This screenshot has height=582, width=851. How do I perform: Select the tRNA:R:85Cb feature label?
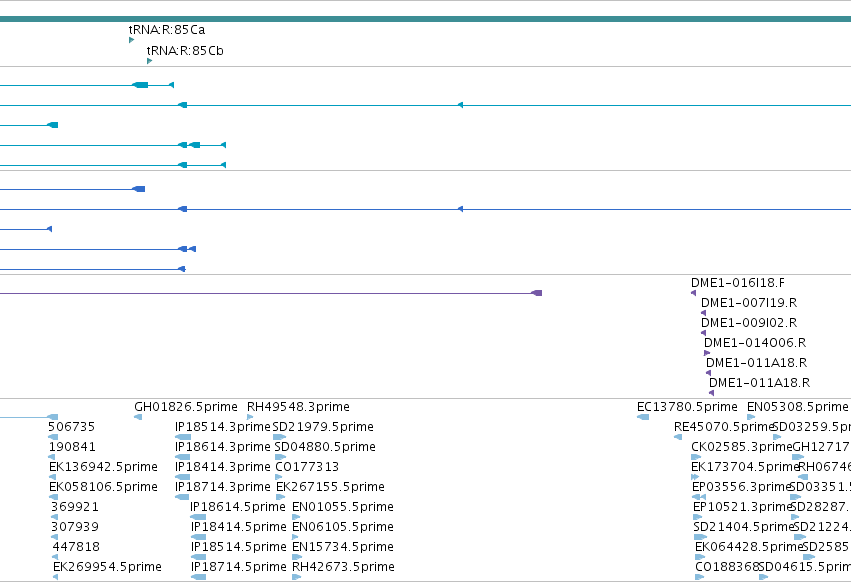click(185, 50)
